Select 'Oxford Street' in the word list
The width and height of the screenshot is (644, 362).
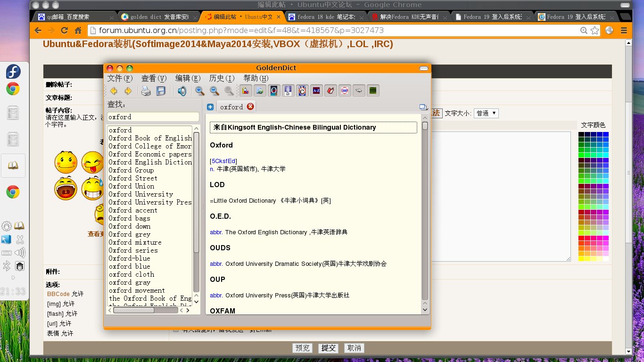(x=133, y=178)
